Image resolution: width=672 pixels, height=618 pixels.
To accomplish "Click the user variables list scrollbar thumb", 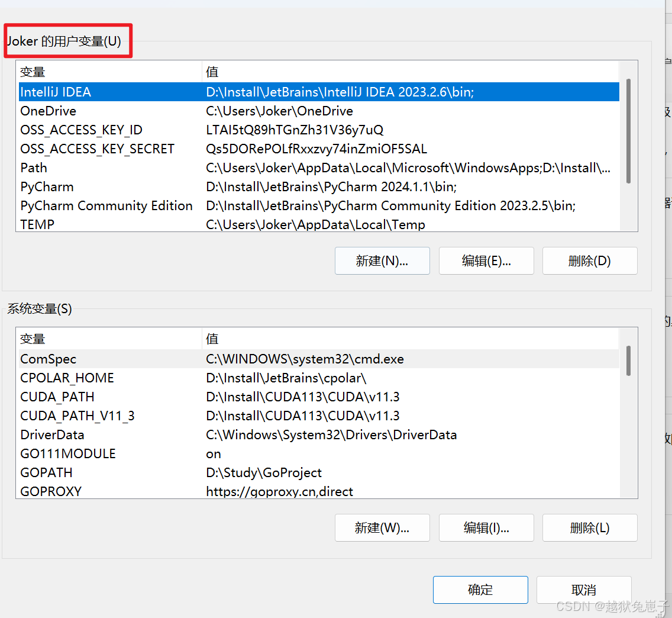I will click(628, 131).
